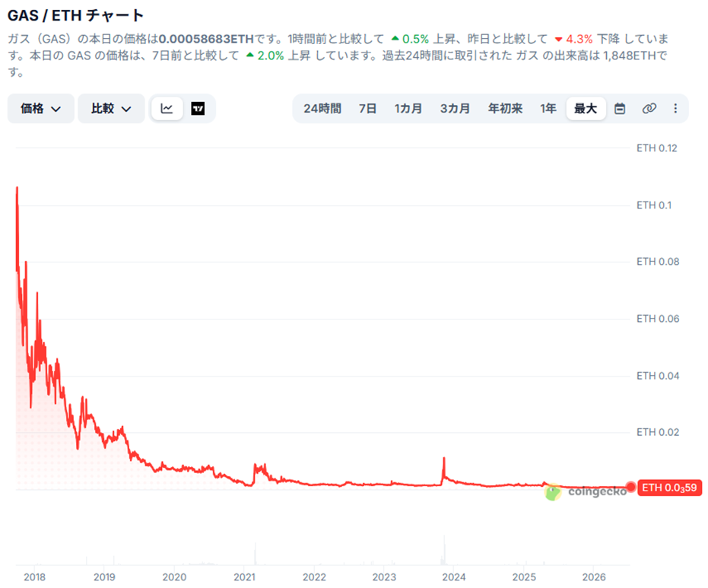The image size is (708, 588).
Task: Click the red 4.3% daily change value
Action: pyautogui.click(x=579, y=40)
